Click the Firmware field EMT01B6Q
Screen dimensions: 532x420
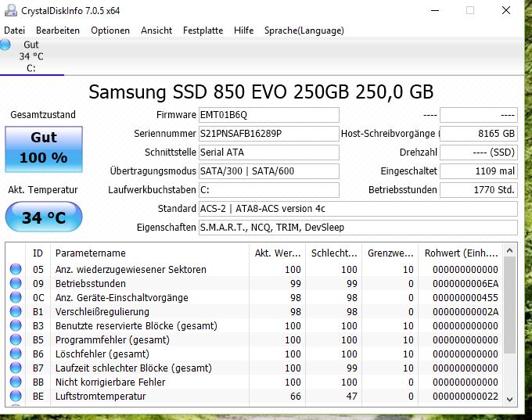coord(268,115)
